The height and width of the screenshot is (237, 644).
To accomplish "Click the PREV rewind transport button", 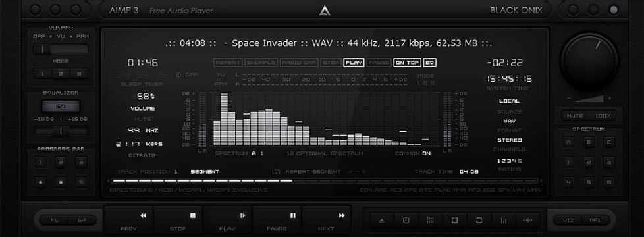I will coord(129,221).
